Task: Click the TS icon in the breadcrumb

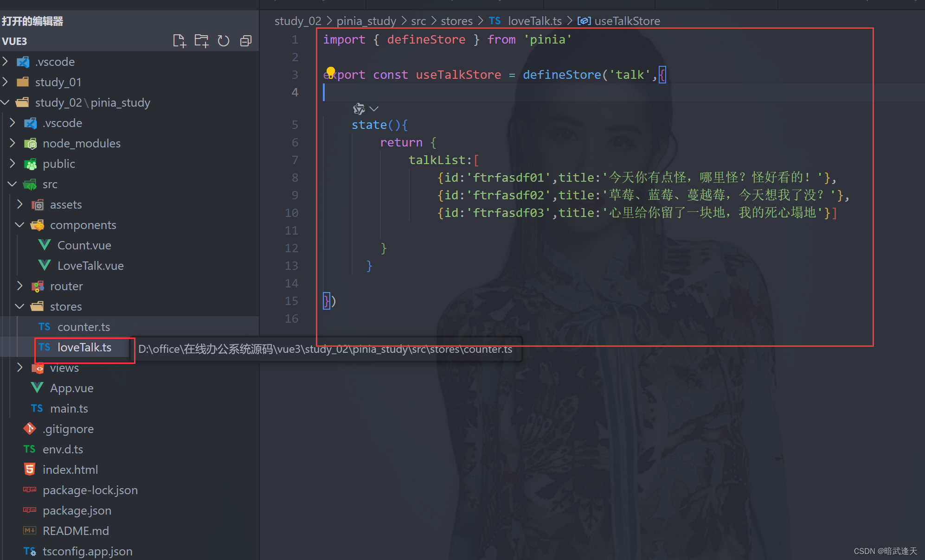Action: 495,21
